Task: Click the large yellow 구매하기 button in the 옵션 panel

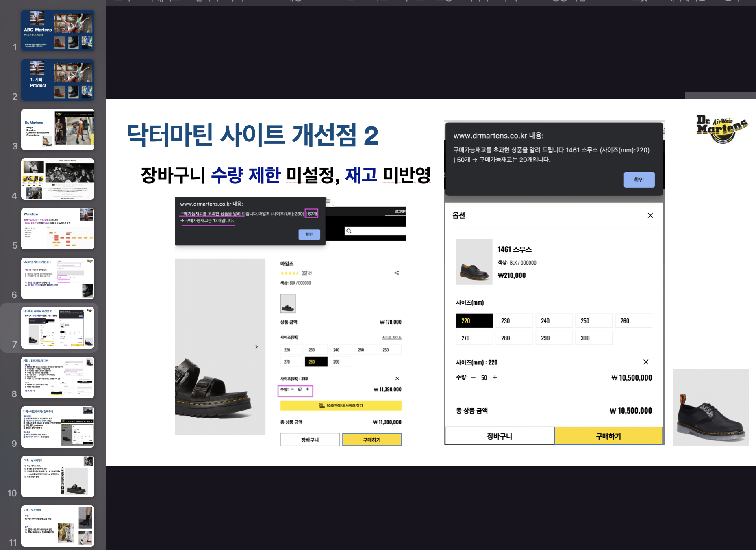Action: tap(608, 436)
